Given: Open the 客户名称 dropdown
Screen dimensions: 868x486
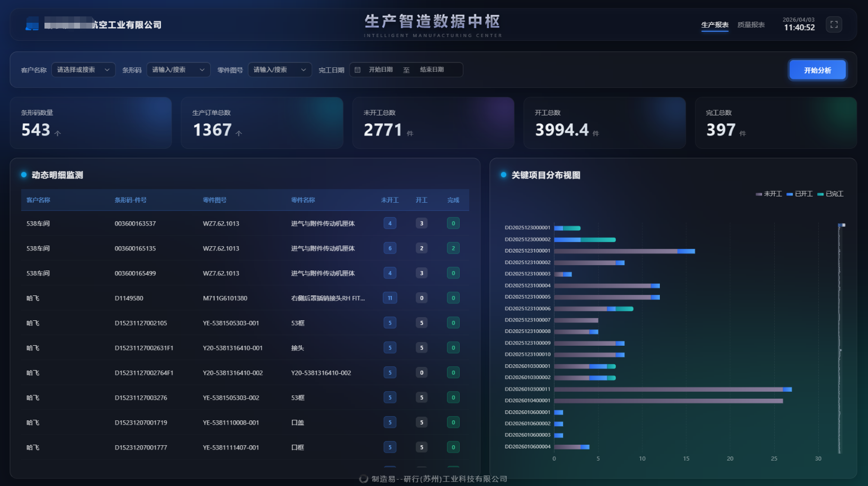Looking at the screenshot, I should tap(83, 70).
